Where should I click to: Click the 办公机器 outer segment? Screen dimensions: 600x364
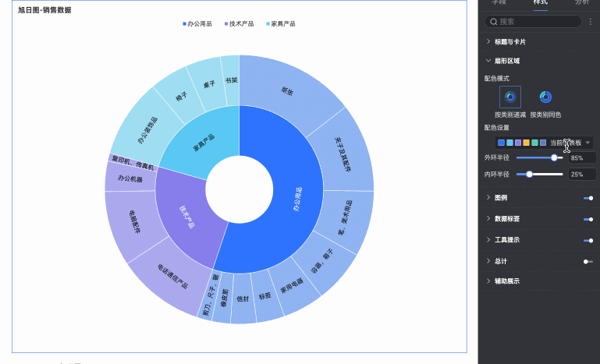point(130,178)
